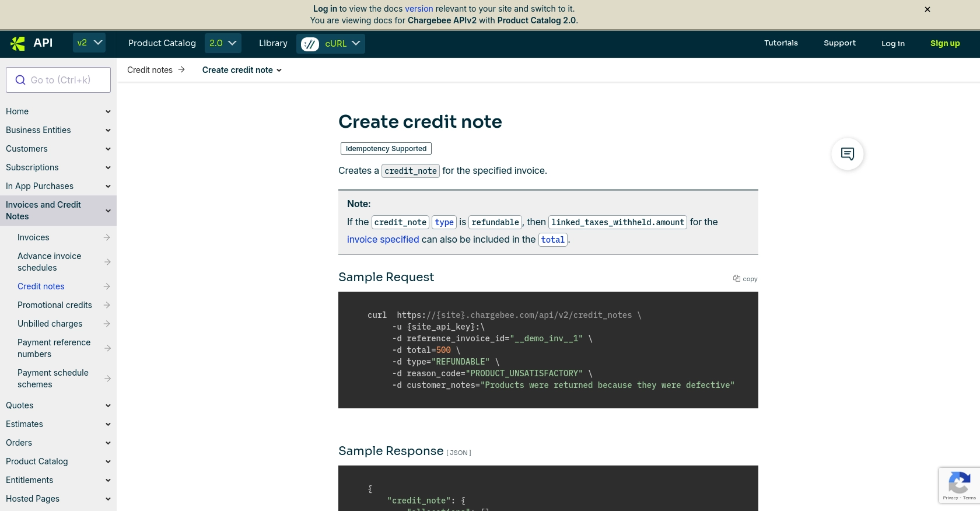Image resolution: width=980 pixels, height=511 pixels.
Task: Open the feedback chat icon
Action: (x=848, y=154)
